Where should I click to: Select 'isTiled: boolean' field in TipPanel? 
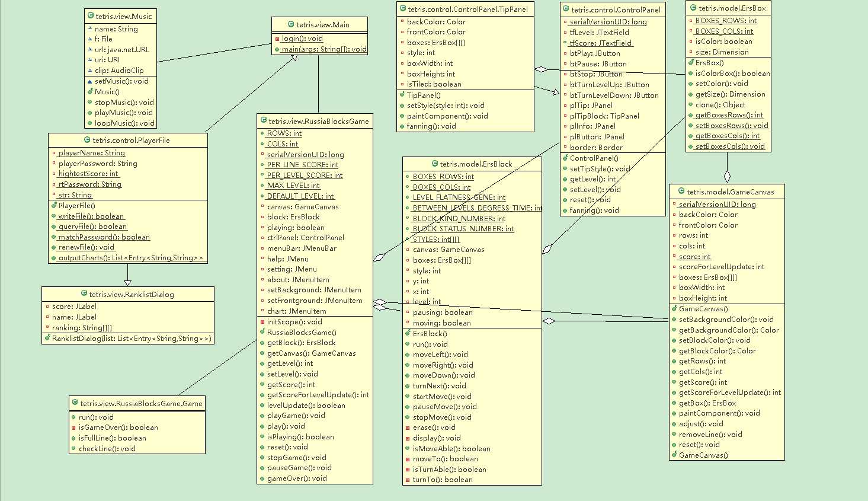point(434,84)
